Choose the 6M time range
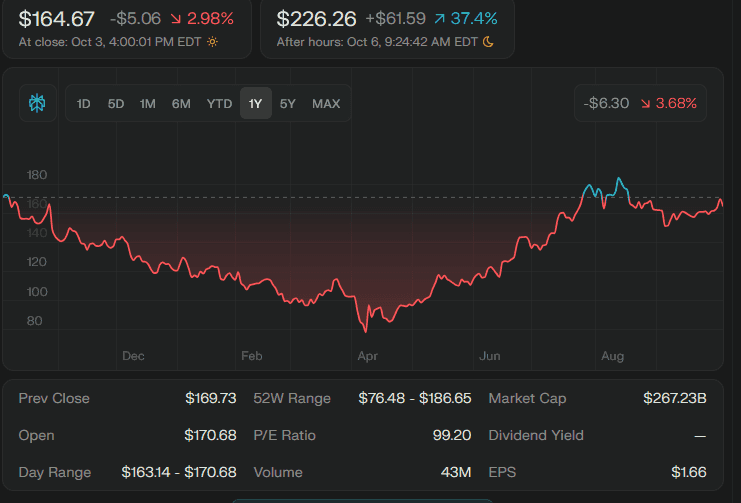 181,103
